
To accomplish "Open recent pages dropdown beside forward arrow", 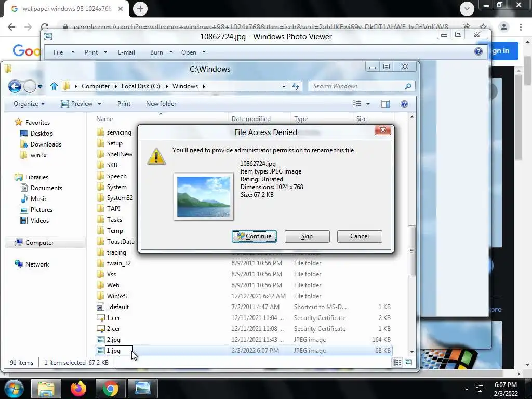I will (x=41, y=87).
